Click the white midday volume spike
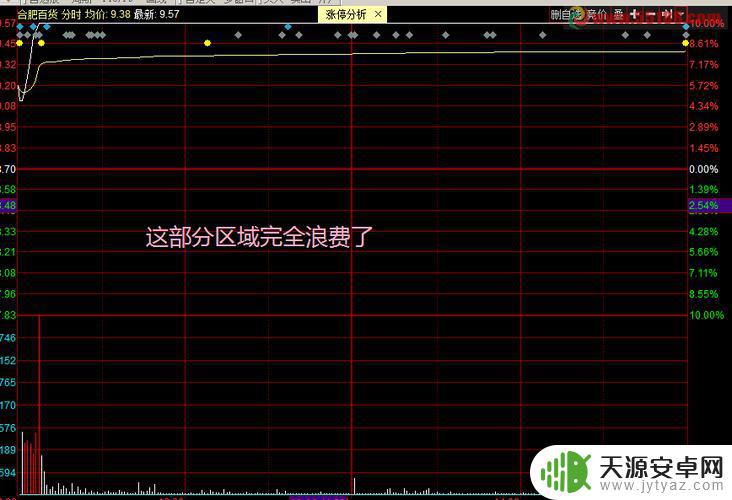Screen dimensions: 732x500 [354, 486]
